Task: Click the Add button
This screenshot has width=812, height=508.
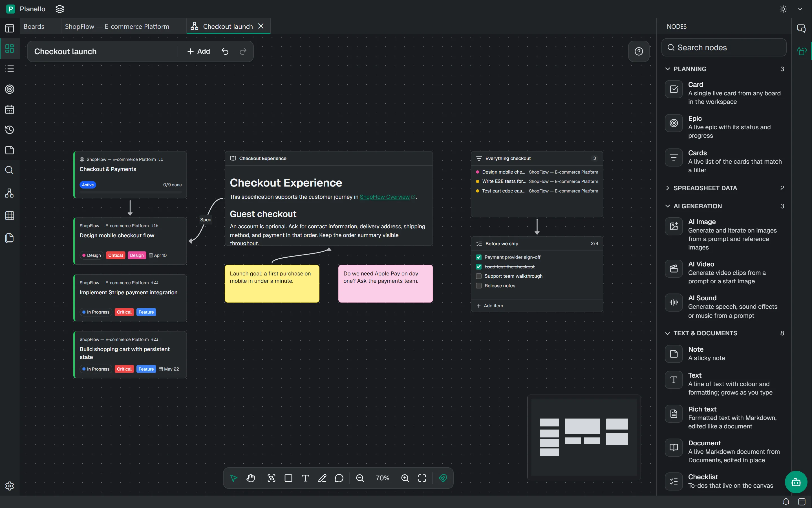Action: (199, 51)
